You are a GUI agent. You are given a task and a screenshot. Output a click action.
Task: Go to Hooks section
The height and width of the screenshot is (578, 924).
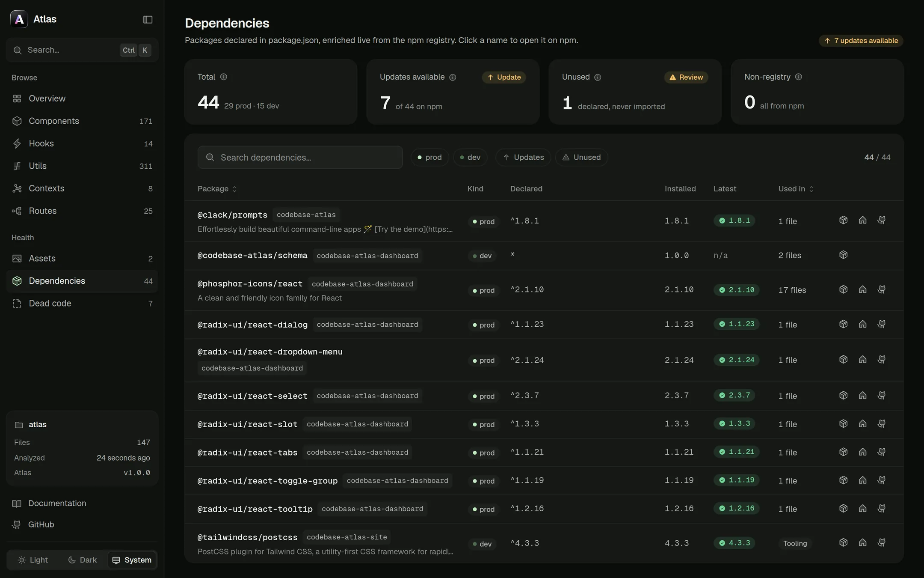tap(82, 143)
